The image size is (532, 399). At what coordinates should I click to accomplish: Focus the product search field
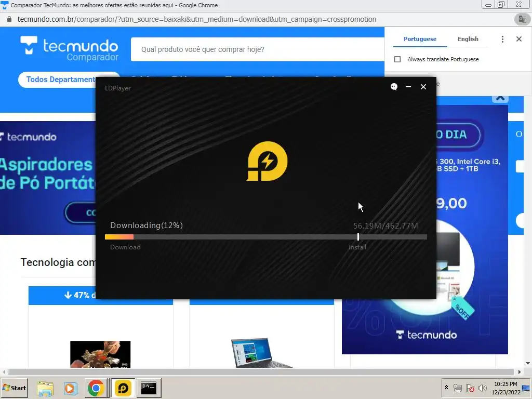coord(258,49)
